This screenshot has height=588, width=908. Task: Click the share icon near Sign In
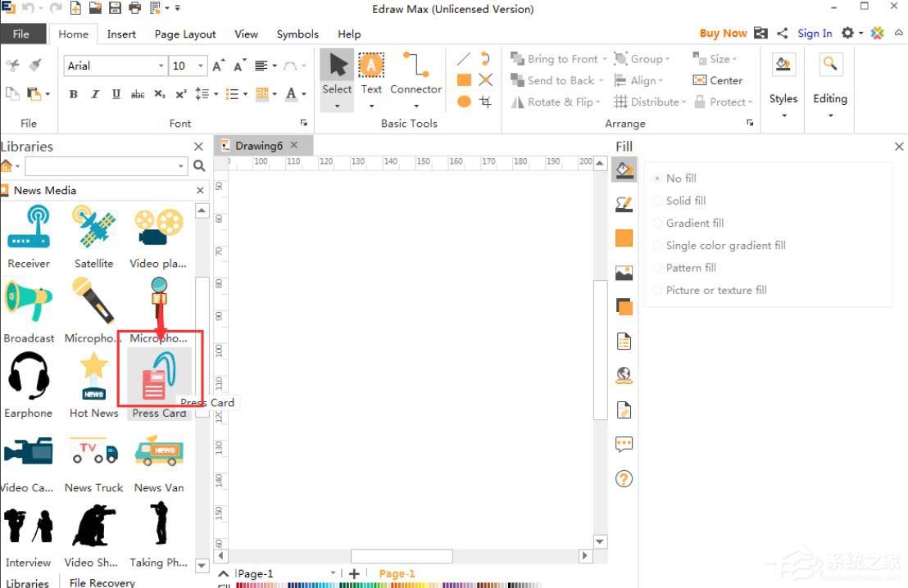point(783,33)
